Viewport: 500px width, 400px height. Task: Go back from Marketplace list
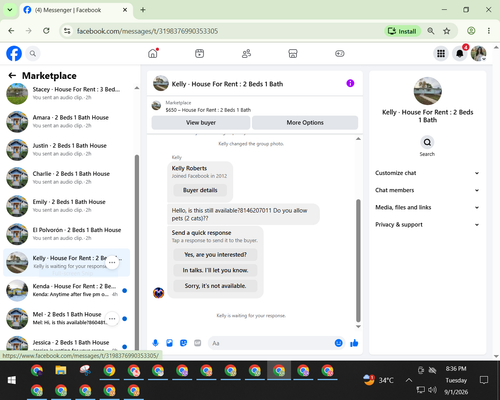12,76
